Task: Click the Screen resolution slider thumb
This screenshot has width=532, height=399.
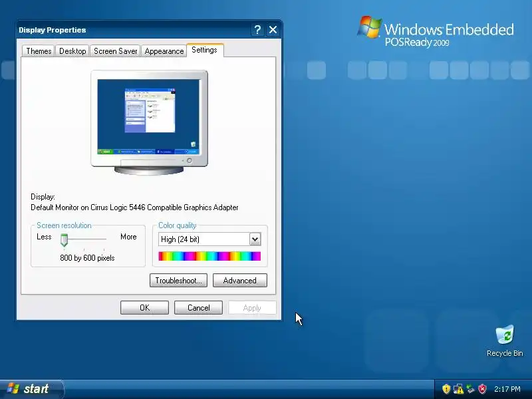Action: pyautogui.click(x=64, y=240)
